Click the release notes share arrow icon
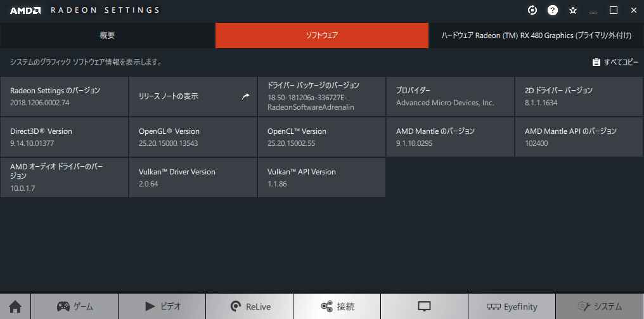 coord(245,96)
